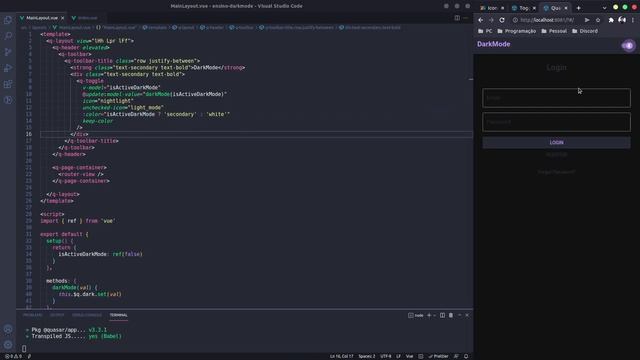Open the Pessoal bookmarks folder

tap(554, 31)
